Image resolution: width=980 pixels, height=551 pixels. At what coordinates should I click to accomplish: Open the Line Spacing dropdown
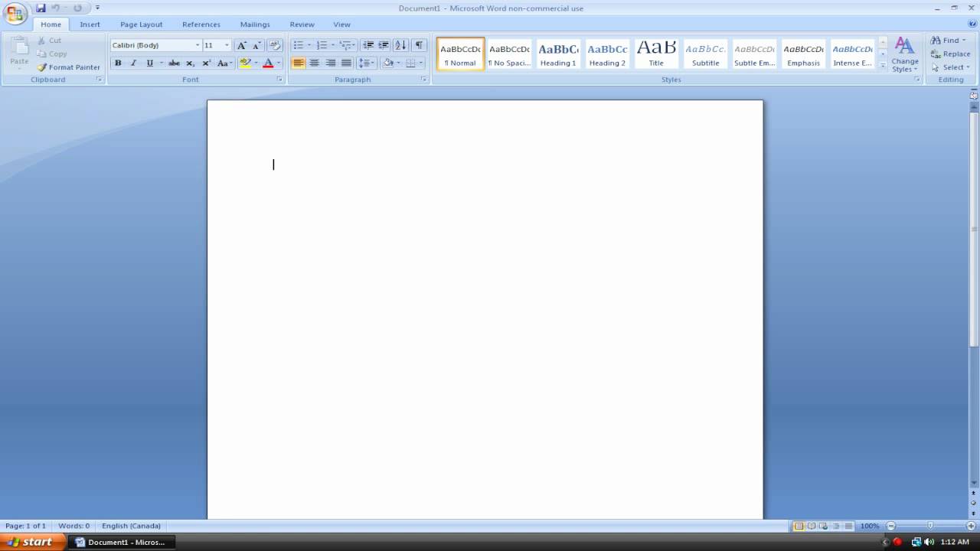coord(366,63)
